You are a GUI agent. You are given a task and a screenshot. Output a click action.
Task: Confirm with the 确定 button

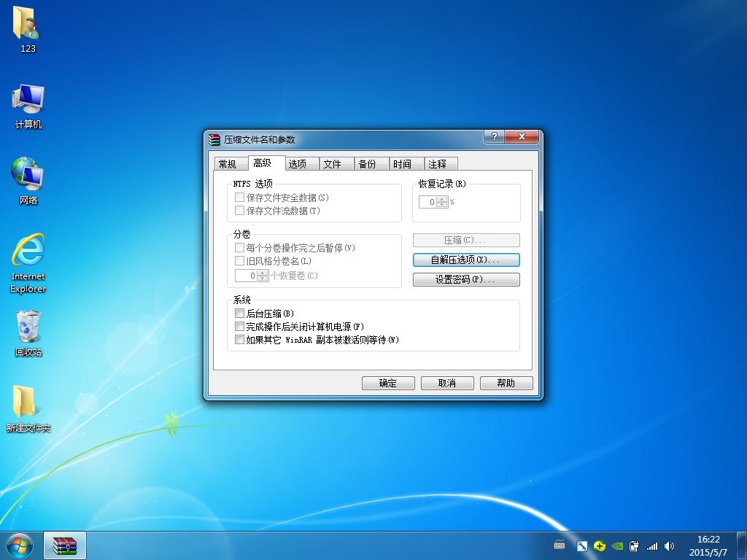point(388,383)
